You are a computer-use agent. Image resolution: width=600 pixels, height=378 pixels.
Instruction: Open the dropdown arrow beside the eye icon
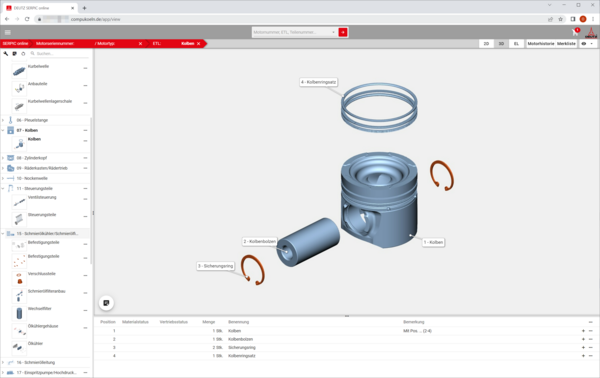[x=592, y=44]
